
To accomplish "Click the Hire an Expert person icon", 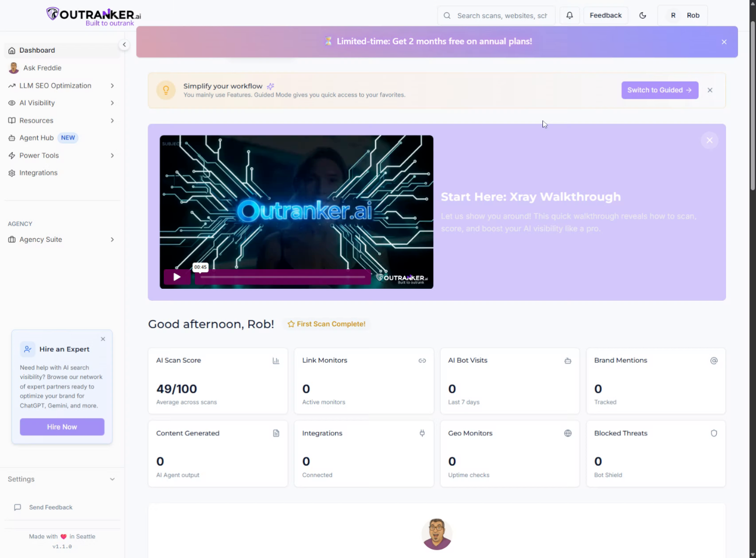I will [28, 349].
